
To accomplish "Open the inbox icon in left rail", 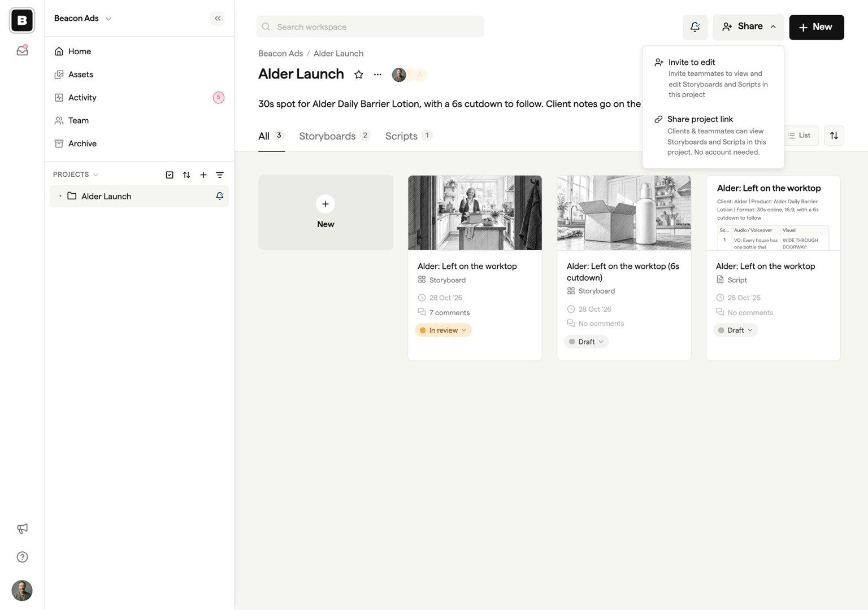I will 22,50.
